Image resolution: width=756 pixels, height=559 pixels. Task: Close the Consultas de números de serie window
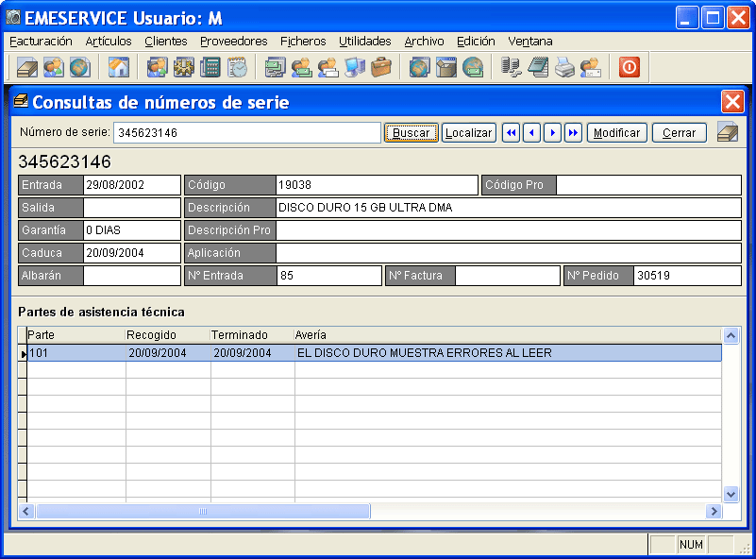point(732,102)
